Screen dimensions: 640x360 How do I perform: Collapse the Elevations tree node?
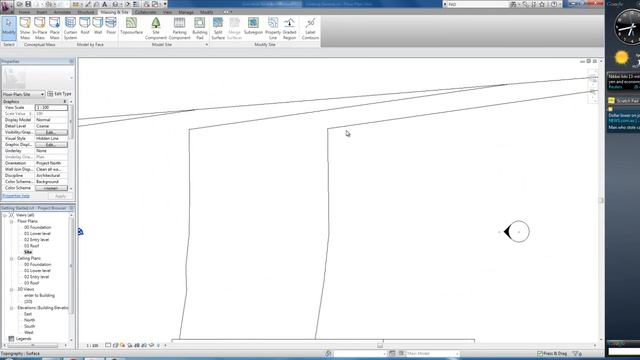point(11,308)
